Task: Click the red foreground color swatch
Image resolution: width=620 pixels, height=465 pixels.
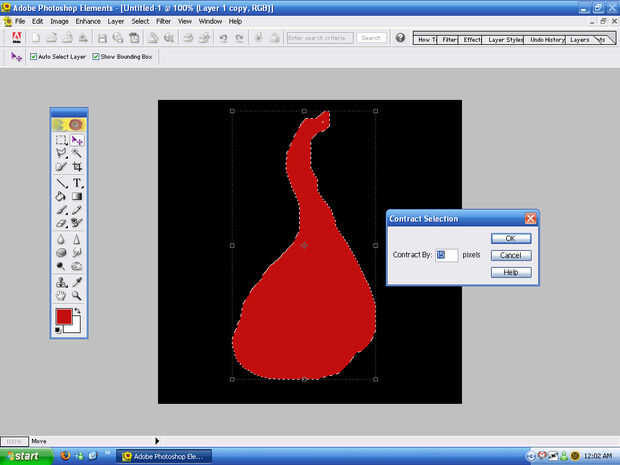Action: tap(63, 317)
